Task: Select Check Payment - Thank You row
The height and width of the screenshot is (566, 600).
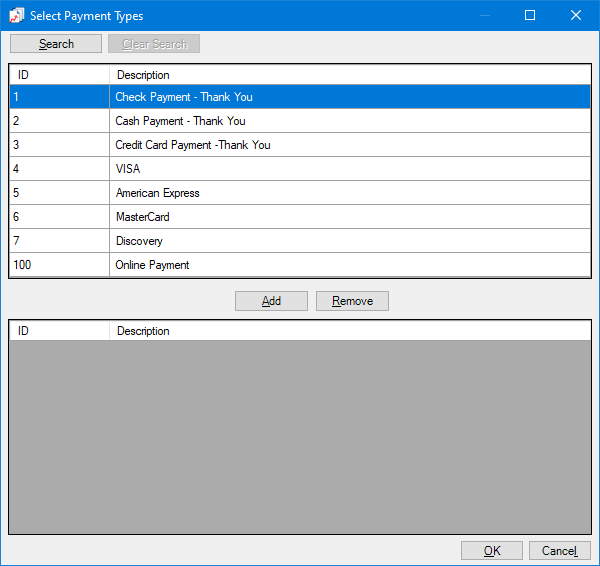Action: pos(184,97)
